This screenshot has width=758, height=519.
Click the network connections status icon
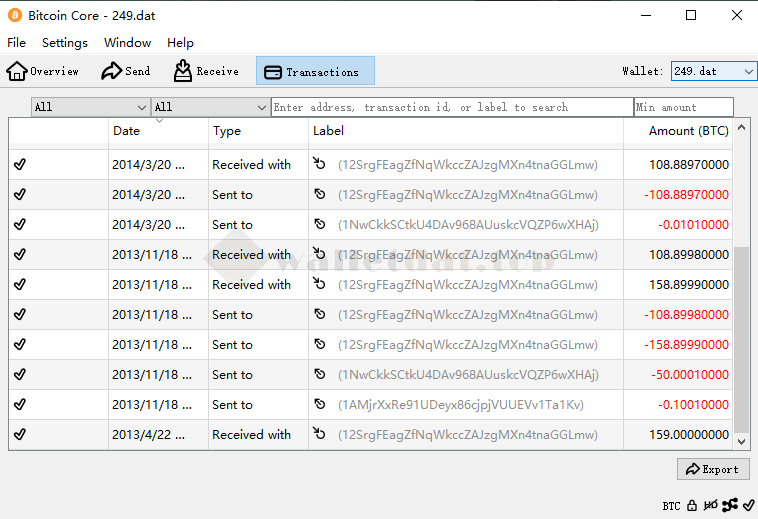(x=729, y=506)
